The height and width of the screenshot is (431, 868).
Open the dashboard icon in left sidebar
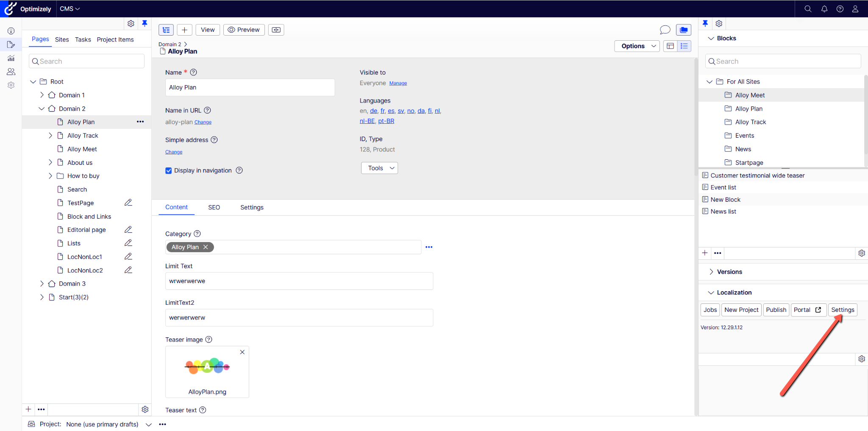pos(11,31)
